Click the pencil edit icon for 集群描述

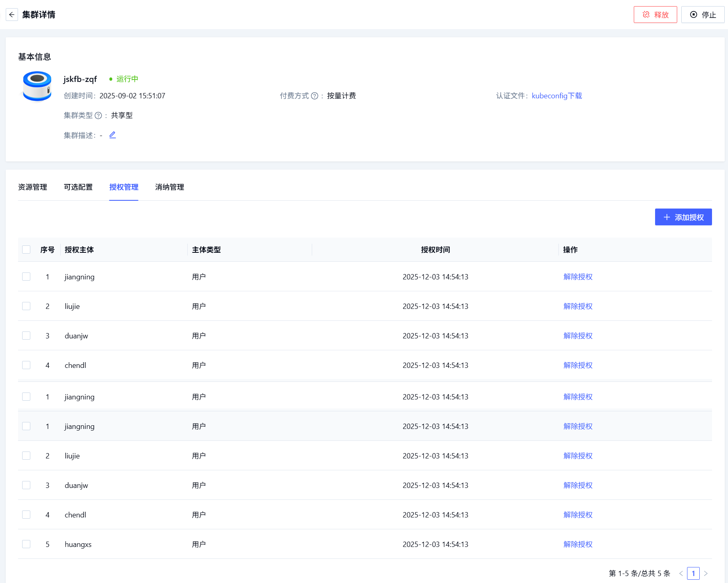(x=113, y=135)
